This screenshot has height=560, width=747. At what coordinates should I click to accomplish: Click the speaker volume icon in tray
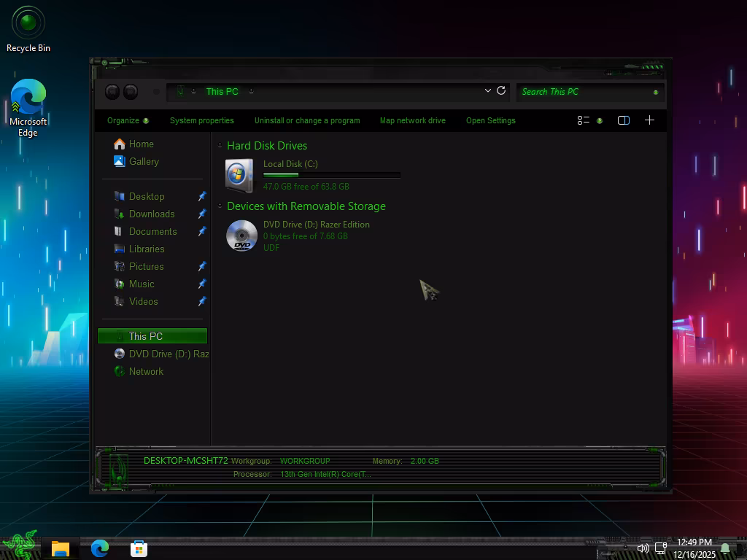[643, 548]
